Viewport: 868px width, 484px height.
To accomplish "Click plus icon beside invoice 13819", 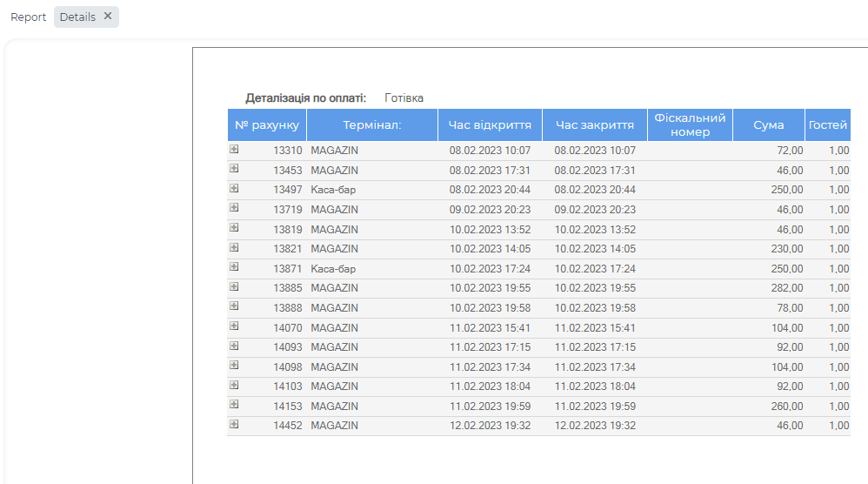I will point(234,227).
